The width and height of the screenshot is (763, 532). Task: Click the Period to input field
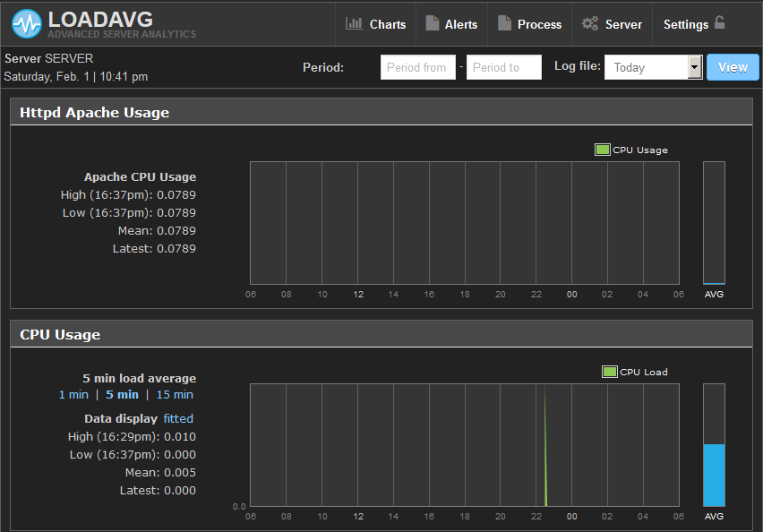tap(503, 67)
